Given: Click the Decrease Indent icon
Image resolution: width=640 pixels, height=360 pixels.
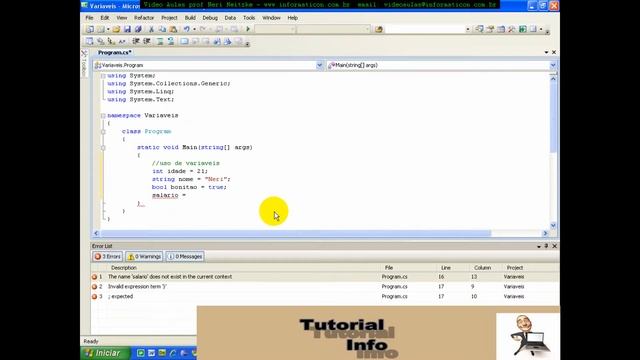Looking at the screenshot, I should click(136, 41).
